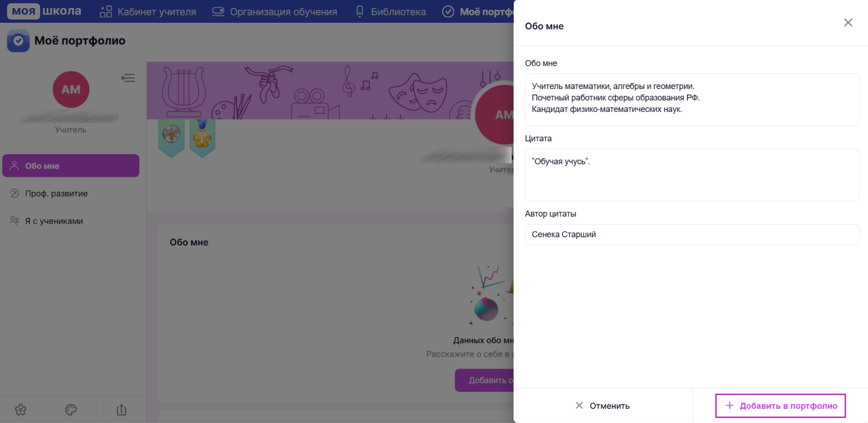Screen dimensions: 868x423
Task: Click into the Обо мне text area
Action: click(x=692, y=100)
